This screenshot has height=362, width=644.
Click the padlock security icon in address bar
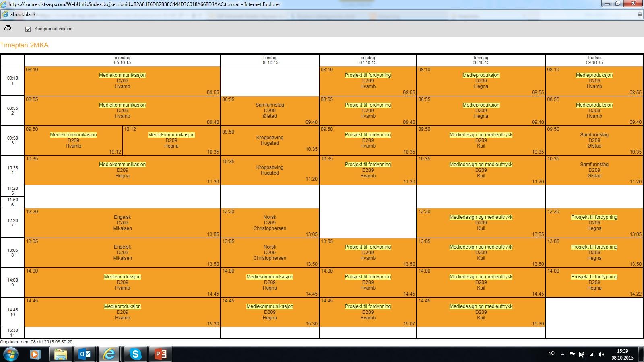640,14
